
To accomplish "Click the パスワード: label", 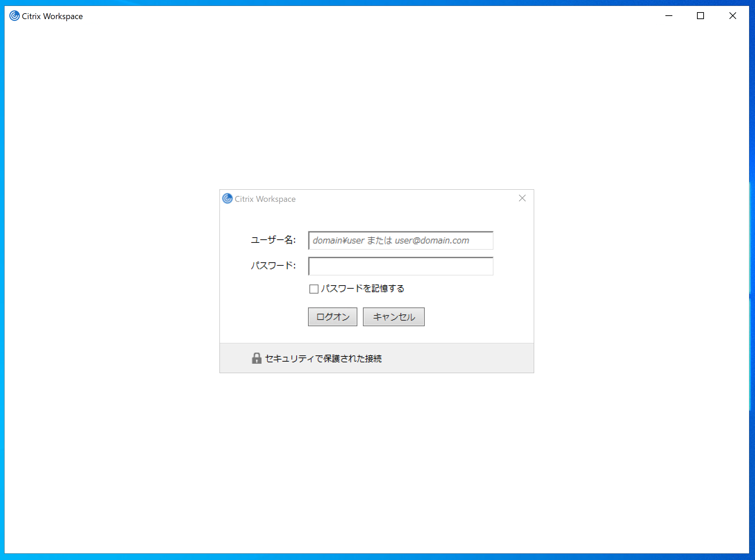I will tap(273, 266).
